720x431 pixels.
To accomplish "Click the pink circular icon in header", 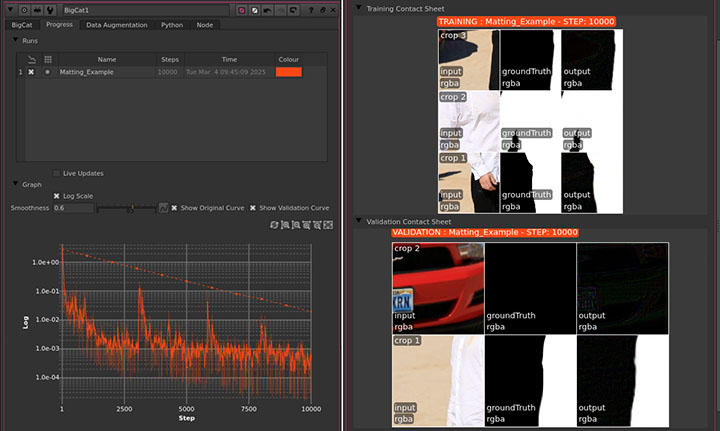I will [x=244, y=9].
